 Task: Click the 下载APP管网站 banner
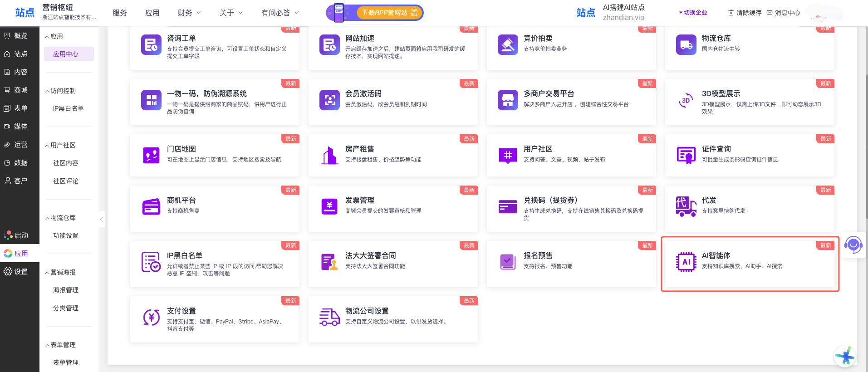[x=375, y=13]
